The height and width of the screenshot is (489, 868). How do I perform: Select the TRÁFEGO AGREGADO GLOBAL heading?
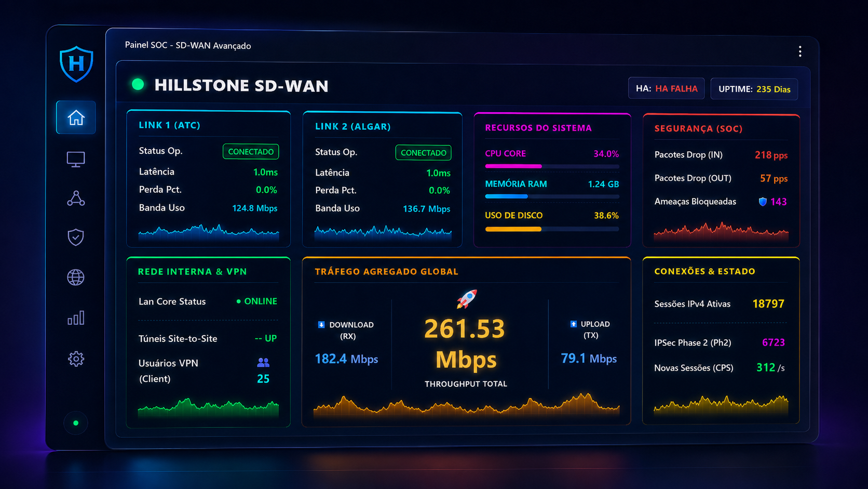387,271
